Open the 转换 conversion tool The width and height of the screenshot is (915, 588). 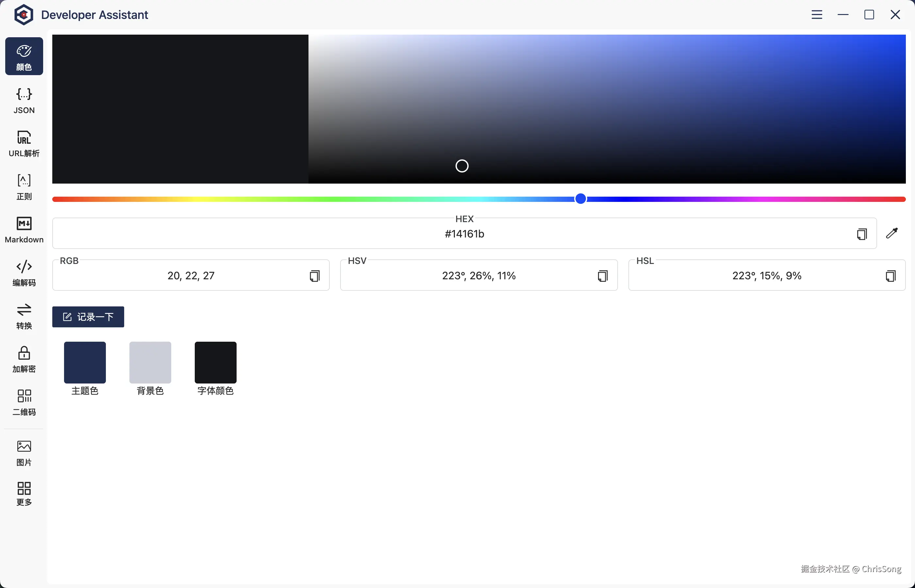click(x=24, y=316)
